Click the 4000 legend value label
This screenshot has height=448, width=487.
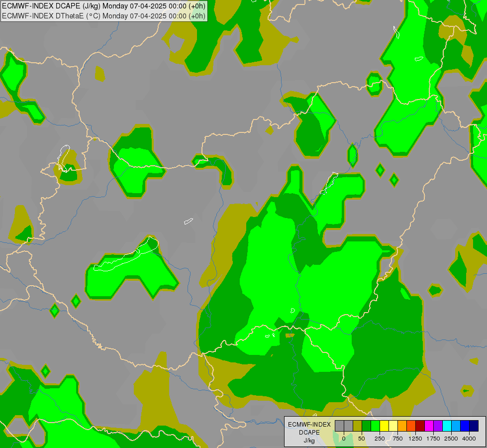click(469, 439)
